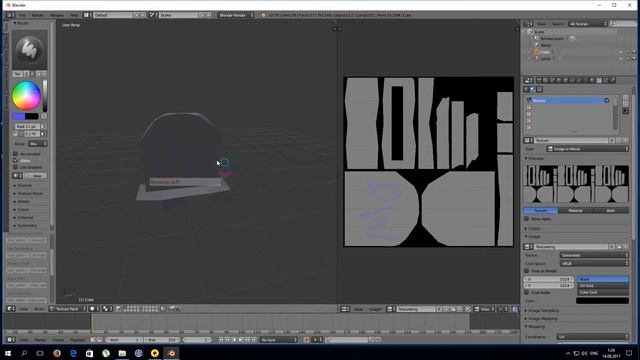Enable the Float Buffer checkbox

click(527, 293)
